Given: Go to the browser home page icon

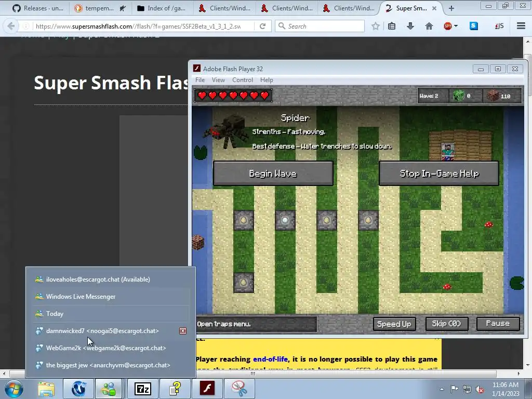Looking at the screenshot, I should click(429, 26).
